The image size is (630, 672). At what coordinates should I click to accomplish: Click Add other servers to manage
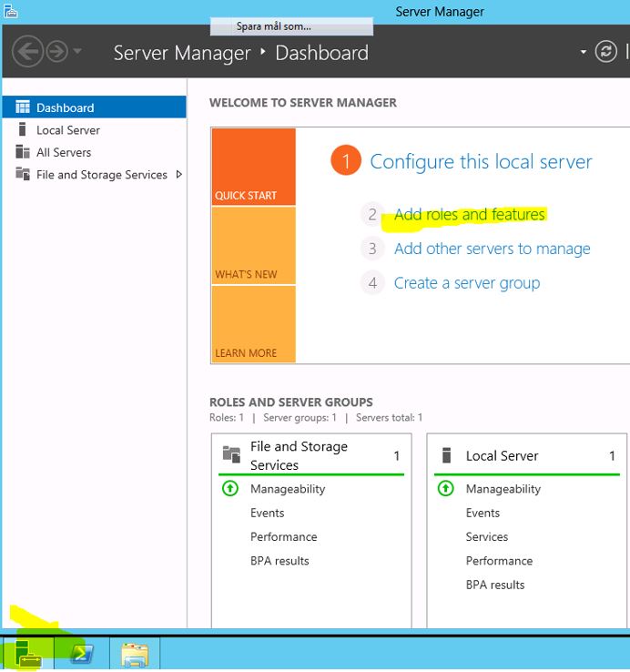tap(492, 249)
